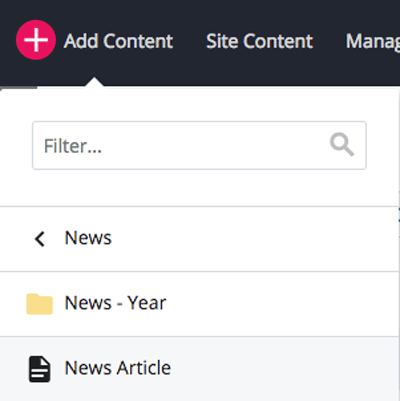
Task: Open the partially visible Manage menu
Action: [373, 42]
